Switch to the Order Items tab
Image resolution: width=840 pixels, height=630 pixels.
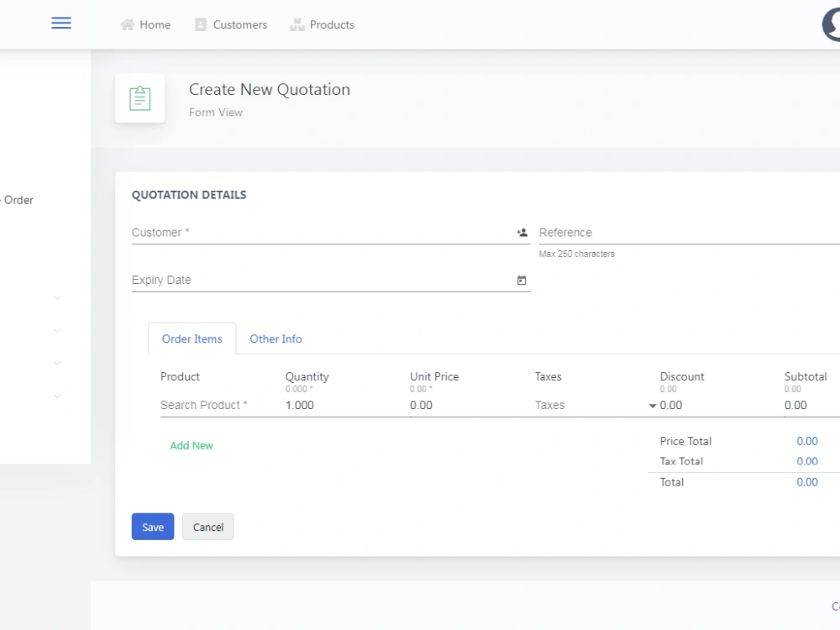pyautogui.click(x=192, y=339)
